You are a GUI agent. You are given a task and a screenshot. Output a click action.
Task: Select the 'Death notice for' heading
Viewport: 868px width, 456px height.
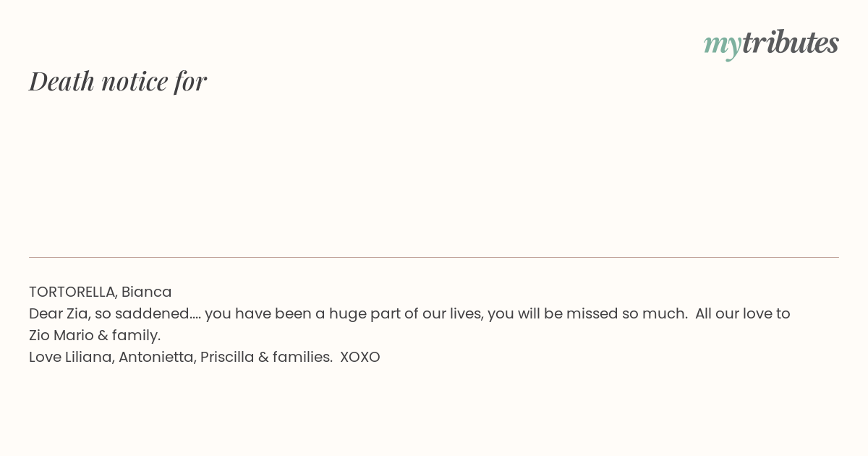(x=118, y=81)
